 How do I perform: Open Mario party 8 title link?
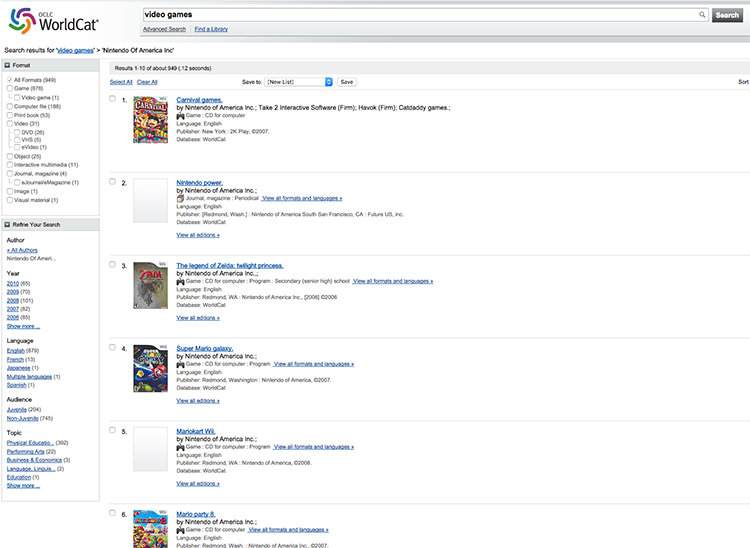point(196,514)
